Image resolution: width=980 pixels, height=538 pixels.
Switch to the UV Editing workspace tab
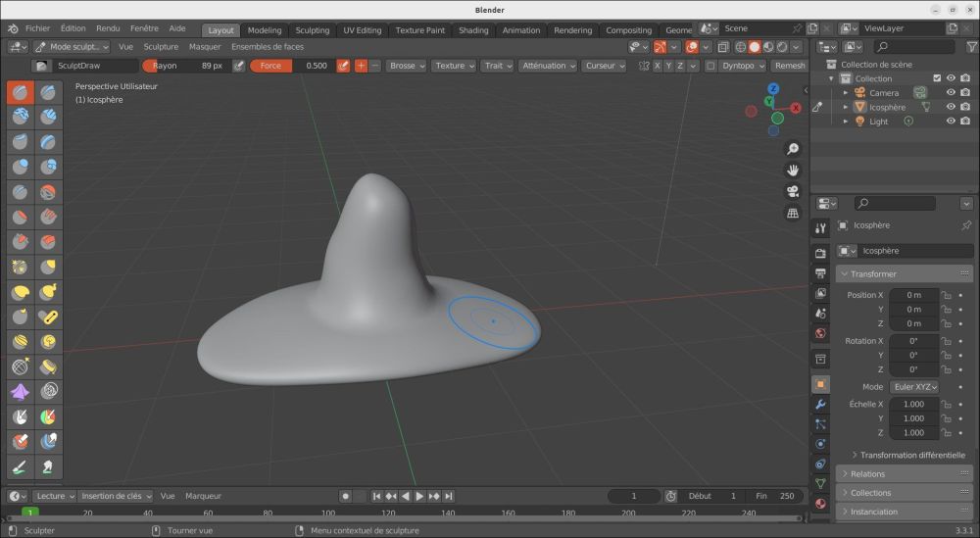point(362,30)
